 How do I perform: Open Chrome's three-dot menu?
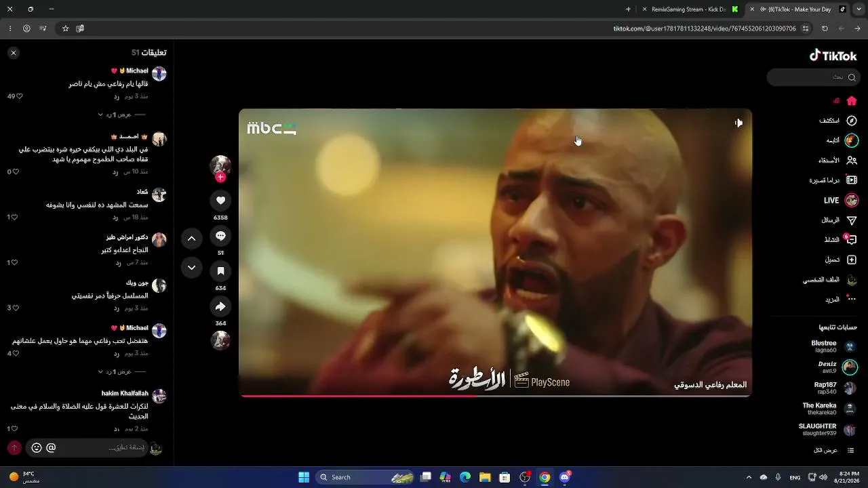(x=10, y=28)
